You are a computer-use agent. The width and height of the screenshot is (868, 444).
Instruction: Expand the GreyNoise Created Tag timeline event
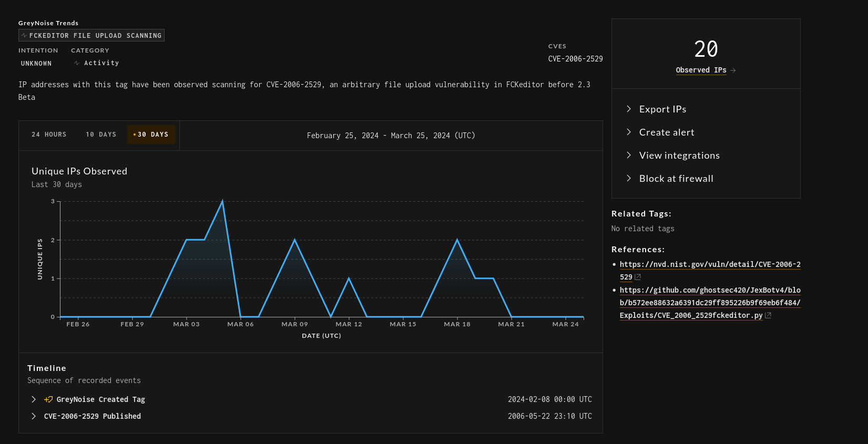[x=34, y=399]
